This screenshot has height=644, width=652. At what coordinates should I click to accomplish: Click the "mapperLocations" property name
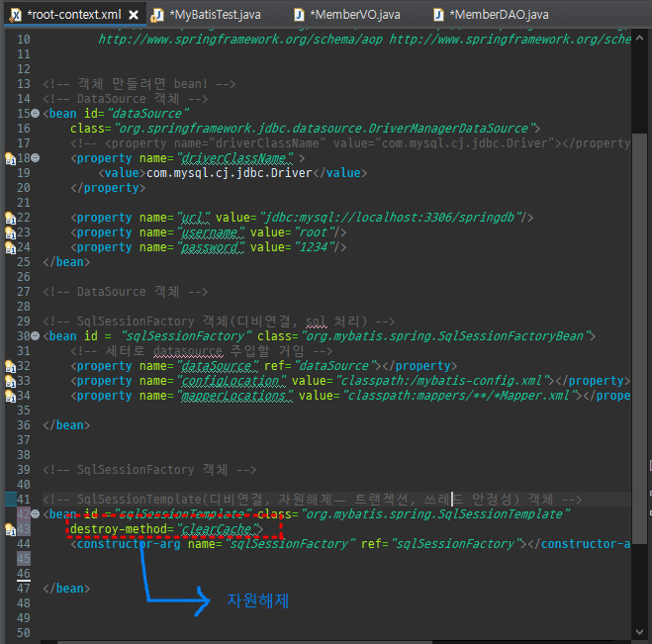pos(234,396)
